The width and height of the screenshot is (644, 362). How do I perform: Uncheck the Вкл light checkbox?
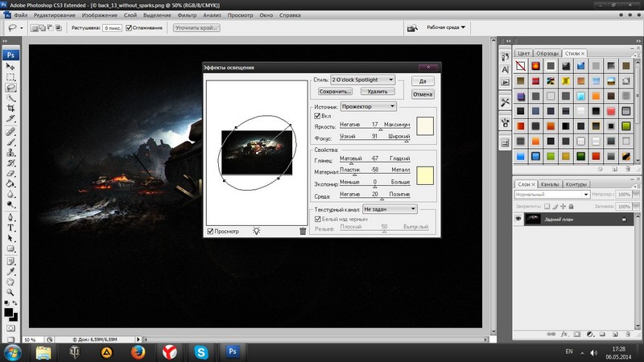tap(318, 116)
